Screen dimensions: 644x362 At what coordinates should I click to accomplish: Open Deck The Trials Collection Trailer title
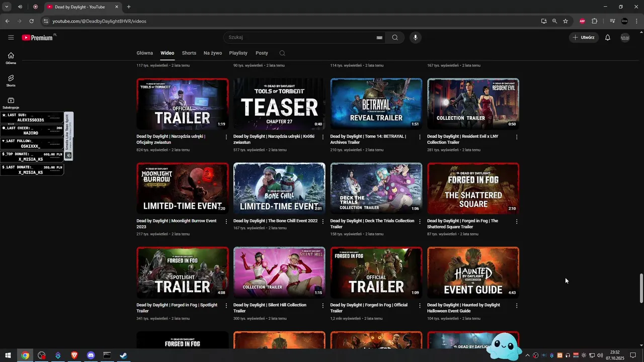point(372,224)
